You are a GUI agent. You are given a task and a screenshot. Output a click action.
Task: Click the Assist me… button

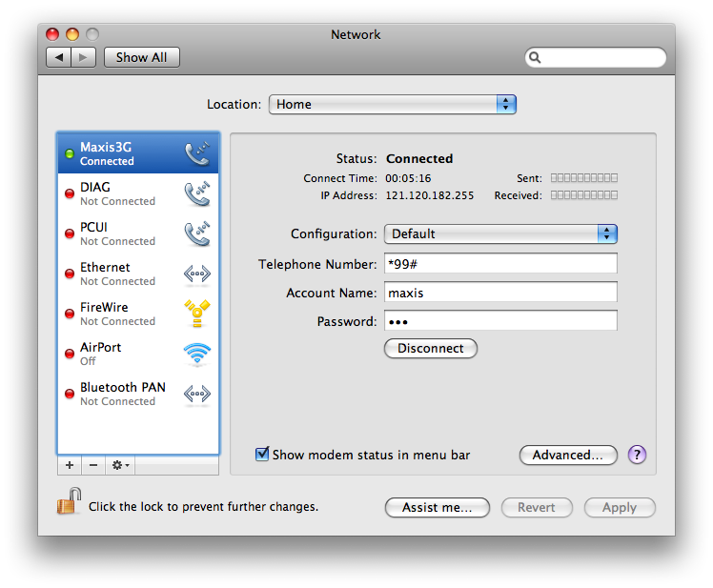coord(437,507)
